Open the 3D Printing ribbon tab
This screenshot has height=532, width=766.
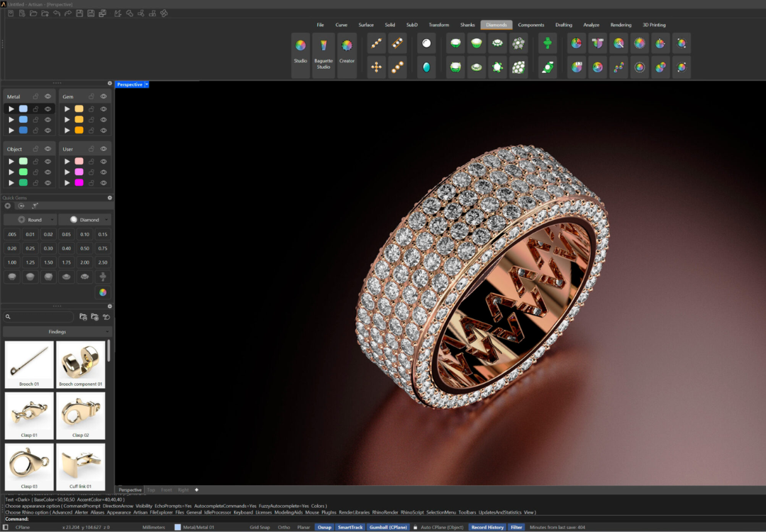654,25
